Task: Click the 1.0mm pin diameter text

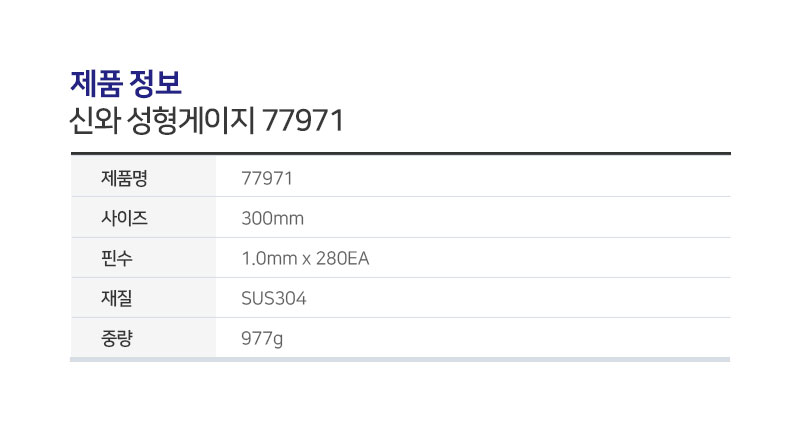Action: click(269, 259)
